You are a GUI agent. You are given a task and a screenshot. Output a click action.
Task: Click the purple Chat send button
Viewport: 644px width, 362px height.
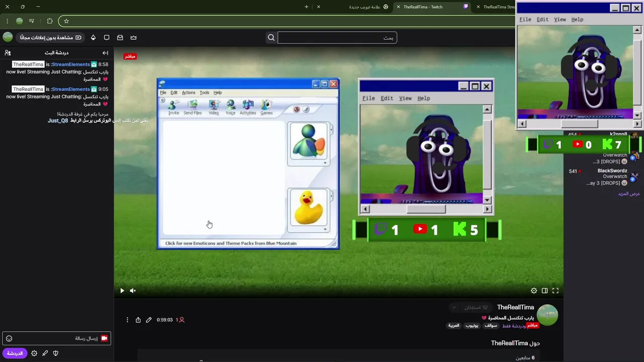[15, 353]
